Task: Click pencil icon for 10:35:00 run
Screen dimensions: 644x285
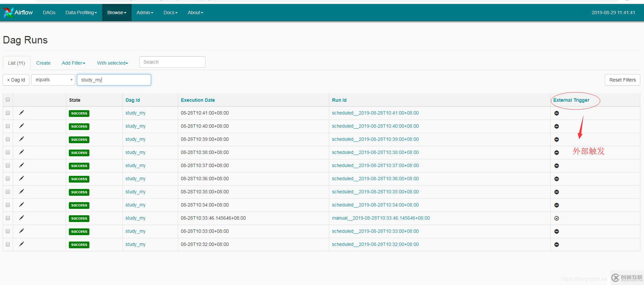Action: (x=22, y=192)
